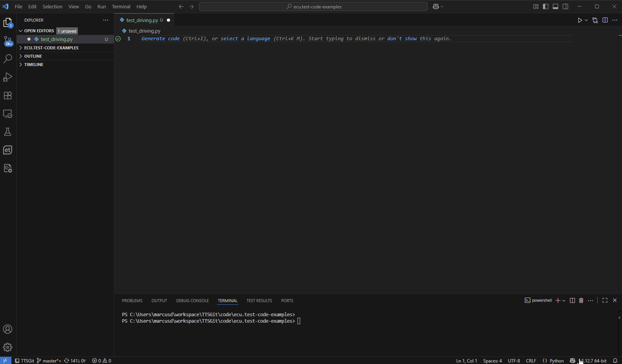Open Run and Debug view
Image resolution: width=622 pixels, height=364 pixels.
click(x=8, y=77)
